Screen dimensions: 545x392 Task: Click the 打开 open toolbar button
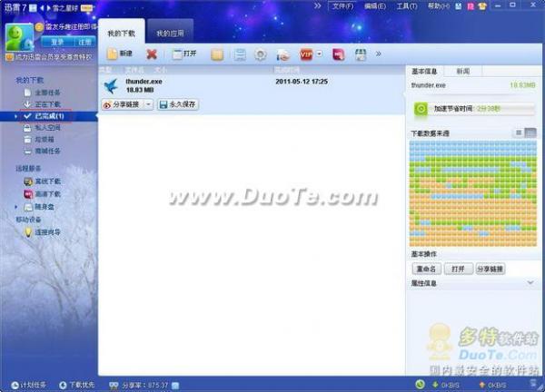pos(184,54)
